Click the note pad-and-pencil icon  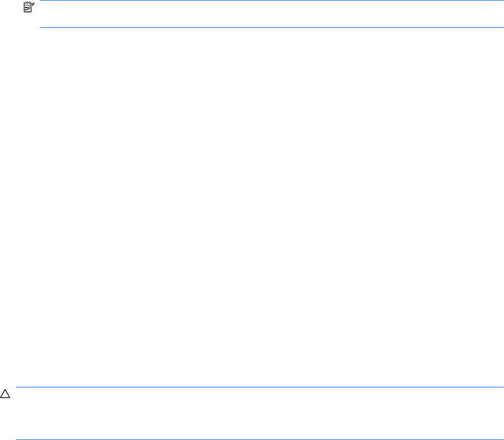[29, 7]
